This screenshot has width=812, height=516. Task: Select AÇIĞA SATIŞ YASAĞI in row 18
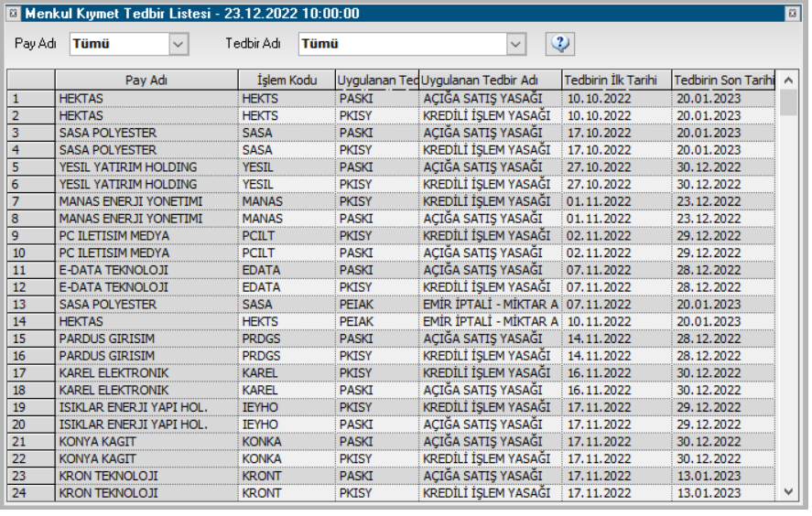pos(482,390)
